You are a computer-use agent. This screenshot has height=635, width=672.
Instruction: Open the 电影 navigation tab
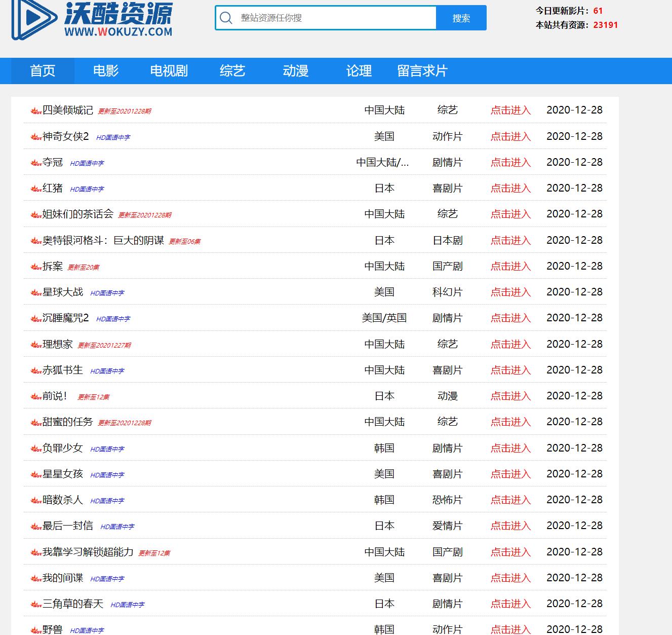(x=106, y=71)
